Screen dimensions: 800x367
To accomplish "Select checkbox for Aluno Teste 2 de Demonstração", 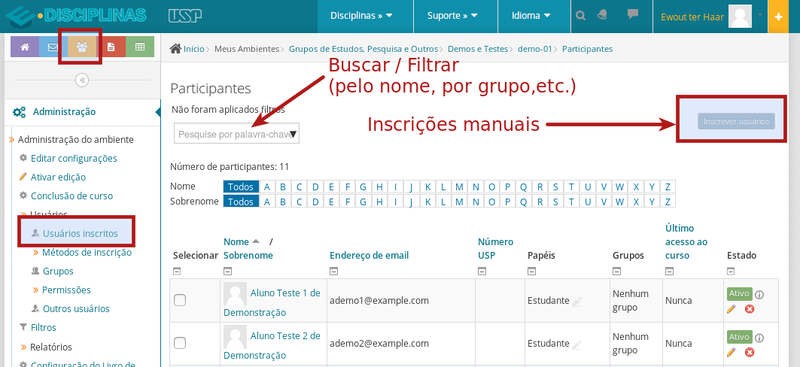I will click(x=180, y=343).
